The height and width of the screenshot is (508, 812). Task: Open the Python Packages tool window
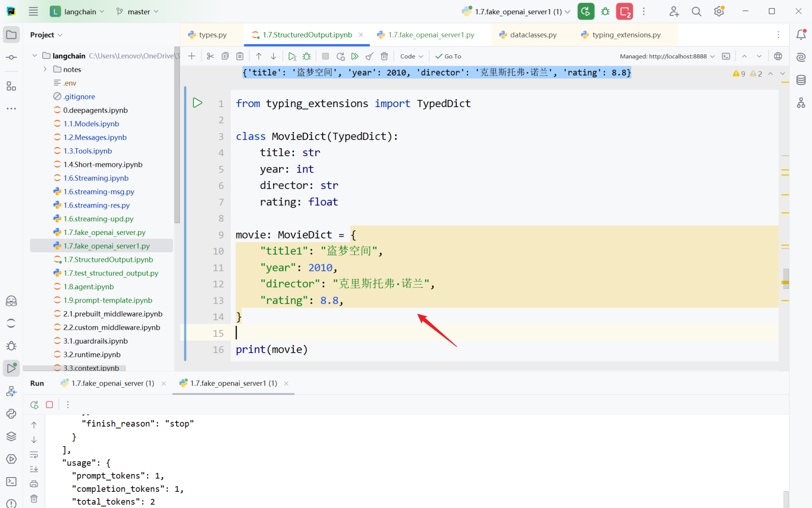coord(11,436)
